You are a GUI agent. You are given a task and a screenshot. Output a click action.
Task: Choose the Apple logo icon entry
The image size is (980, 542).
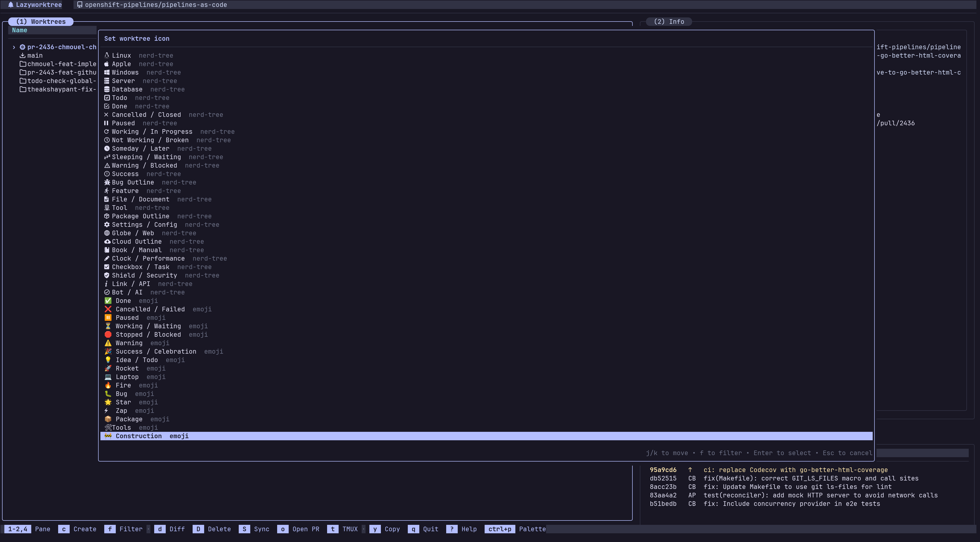pos(121,64)
